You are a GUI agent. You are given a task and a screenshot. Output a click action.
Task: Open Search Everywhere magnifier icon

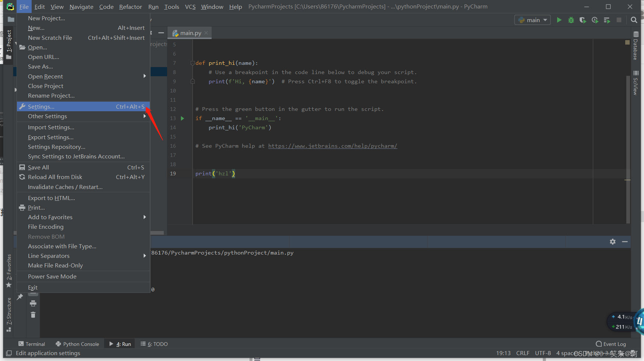point(634,20)
